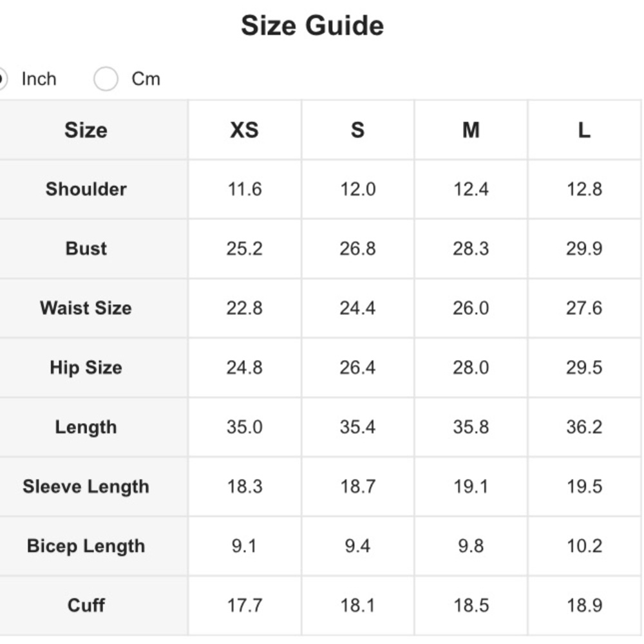Viewport: 644px width, 644px height.
Task: Select the Inch unit radio button
Action: click(x=2, y=79)
